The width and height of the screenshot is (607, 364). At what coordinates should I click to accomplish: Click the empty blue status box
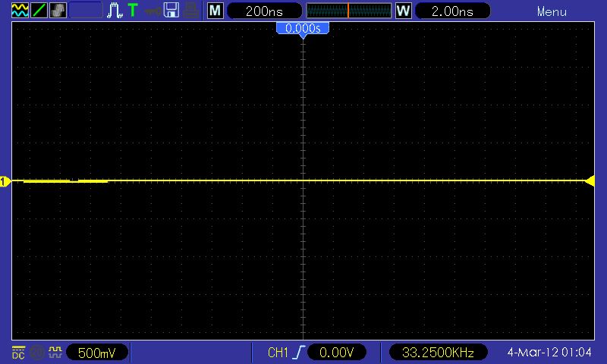86,11
